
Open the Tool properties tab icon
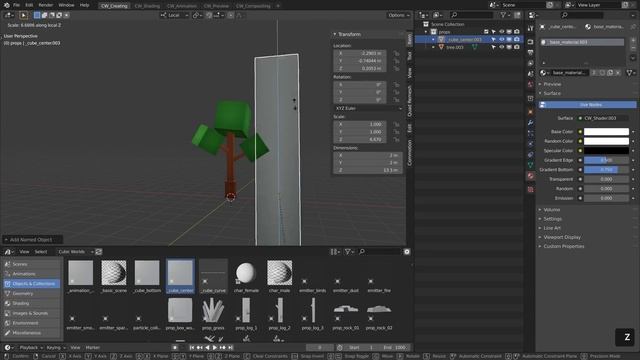click(530, 28)
